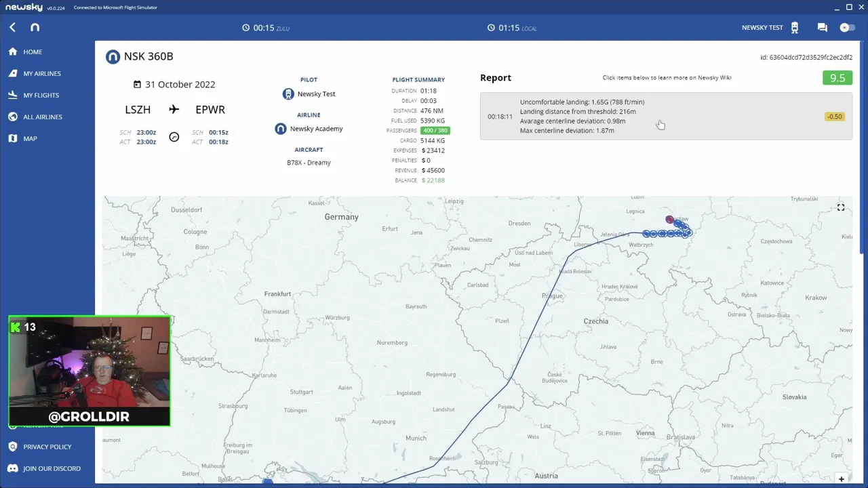Click the LOCAL time 01:15 clock
This screenshot has height=488, width=868.
point(513,28)
